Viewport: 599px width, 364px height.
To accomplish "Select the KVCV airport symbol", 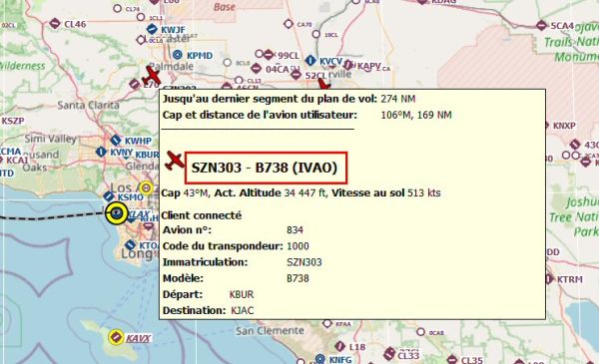I will click(x=310, y=60).
